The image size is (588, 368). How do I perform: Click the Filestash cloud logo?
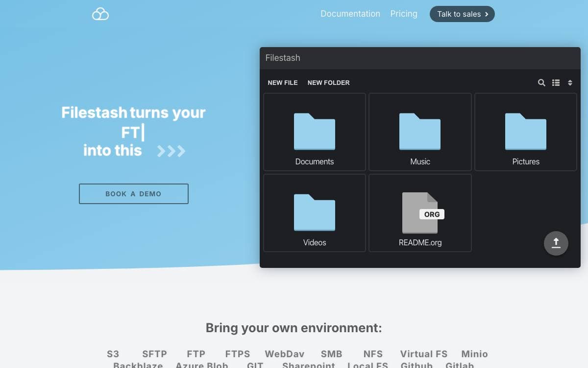point(100,14)
